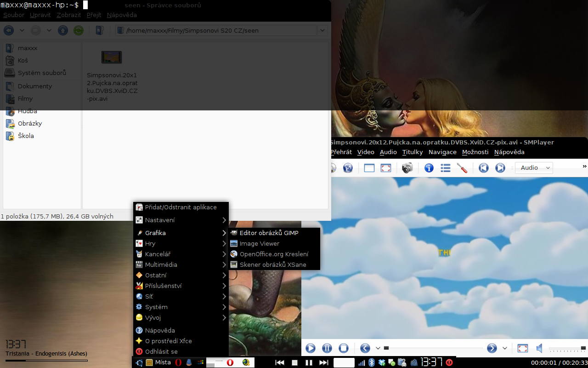Viewport: 588px width, 368px height.
Task: Take a screenshot with the camera icon
Action: (x=407, y=168)
